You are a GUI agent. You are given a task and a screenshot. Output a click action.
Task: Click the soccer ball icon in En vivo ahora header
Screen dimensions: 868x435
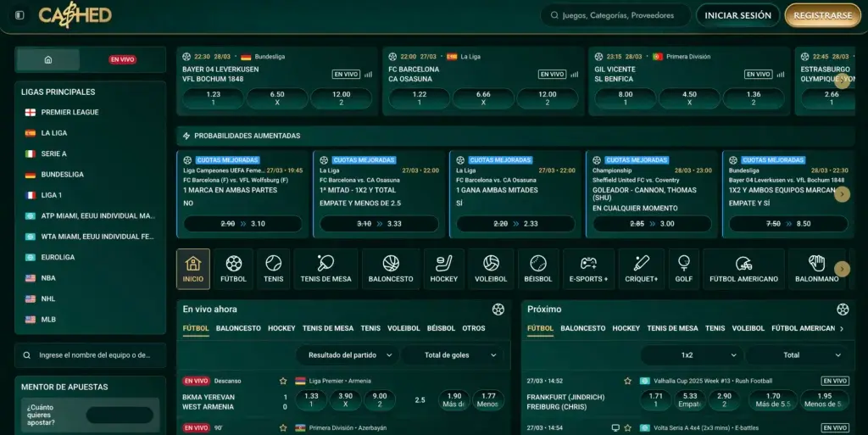(x=498, y=310)
